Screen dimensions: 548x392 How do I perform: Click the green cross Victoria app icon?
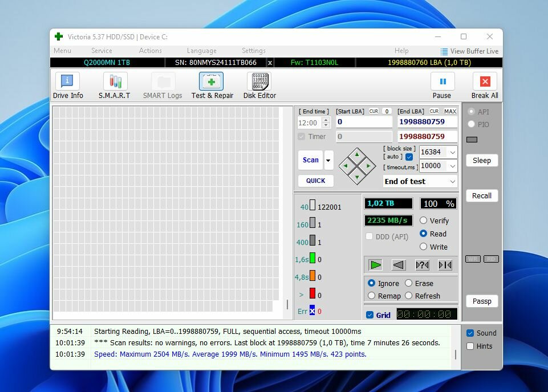tap(59, 36)
